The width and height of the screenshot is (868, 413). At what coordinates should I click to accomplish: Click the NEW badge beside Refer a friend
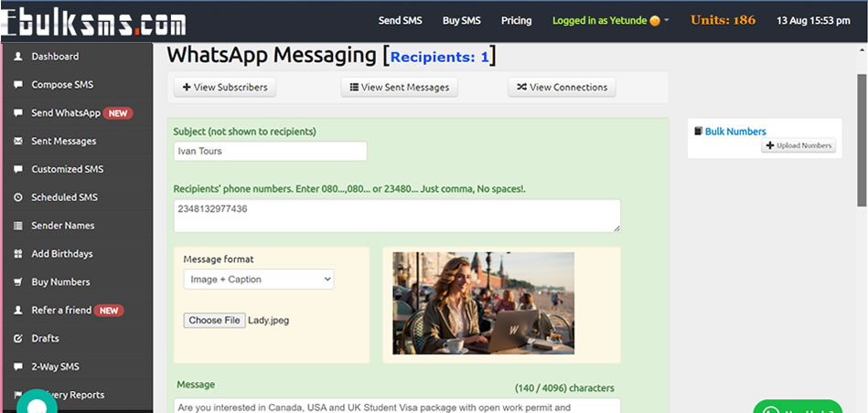tap(109, 311)
